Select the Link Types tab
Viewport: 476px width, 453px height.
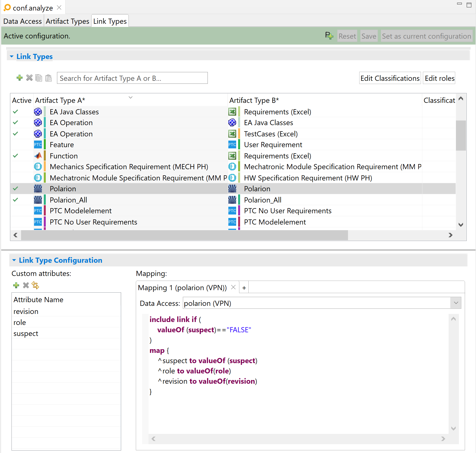[x=110, y=21]
